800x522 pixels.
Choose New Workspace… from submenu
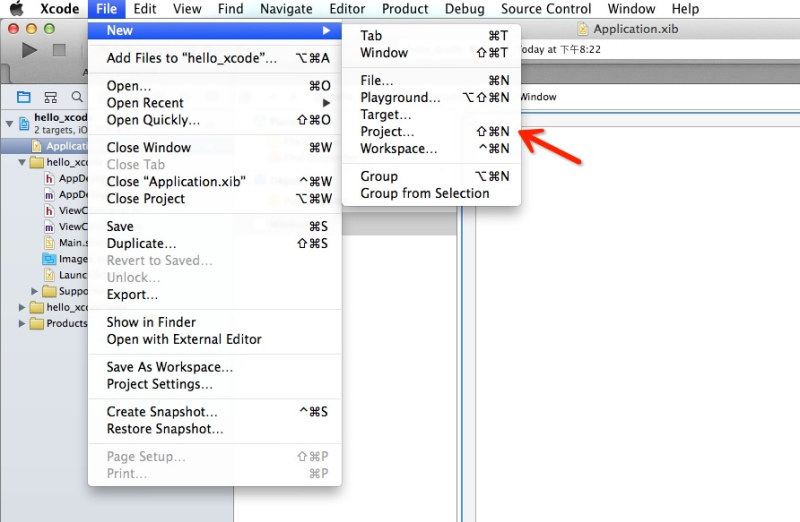coord(432,148)
